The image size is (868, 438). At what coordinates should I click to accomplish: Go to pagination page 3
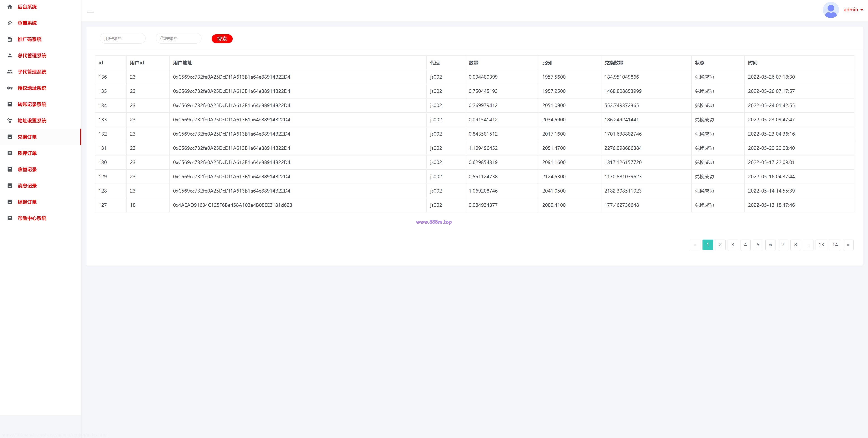pos(733,245)
